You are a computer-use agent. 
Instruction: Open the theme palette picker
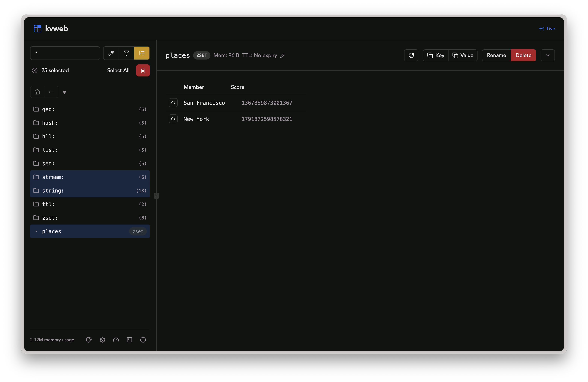click(89, 340)
